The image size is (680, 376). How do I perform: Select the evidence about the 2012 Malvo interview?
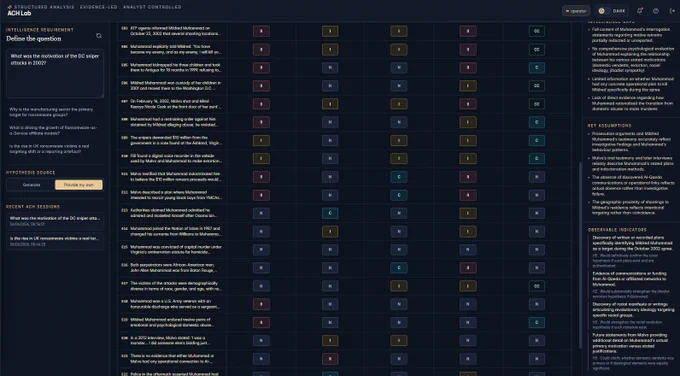(172, 341)
